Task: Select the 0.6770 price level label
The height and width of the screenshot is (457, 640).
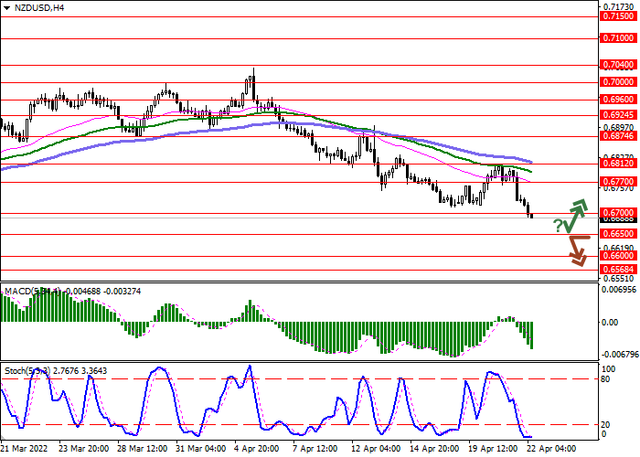Action: 615,182
